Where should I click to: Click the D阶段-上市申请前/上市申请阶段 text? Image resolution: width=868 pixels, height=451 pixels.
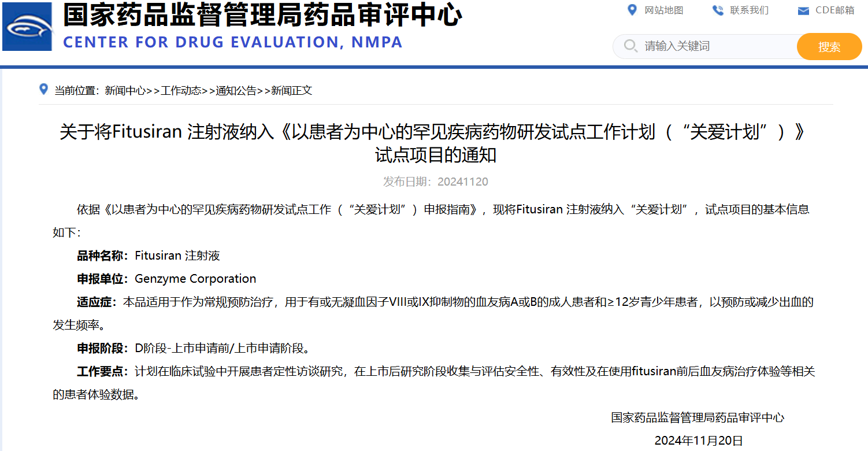click(x=222, y=348)
